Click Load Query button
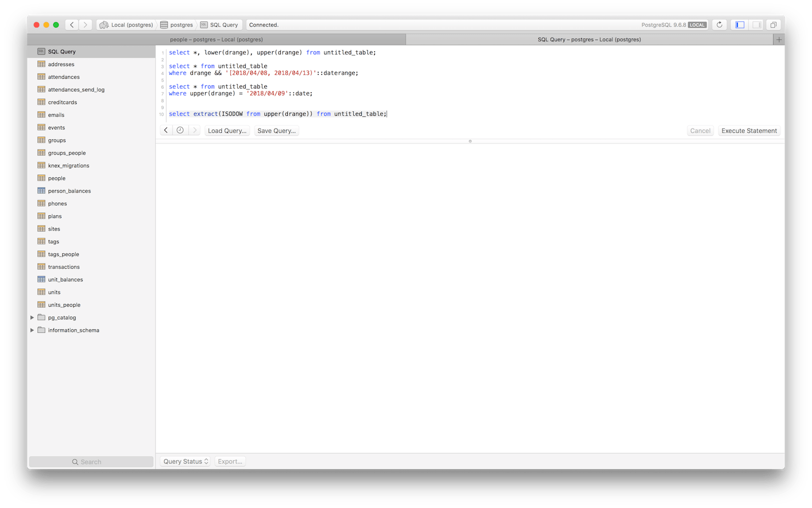812x508 pixels. [x=227, y=131]
